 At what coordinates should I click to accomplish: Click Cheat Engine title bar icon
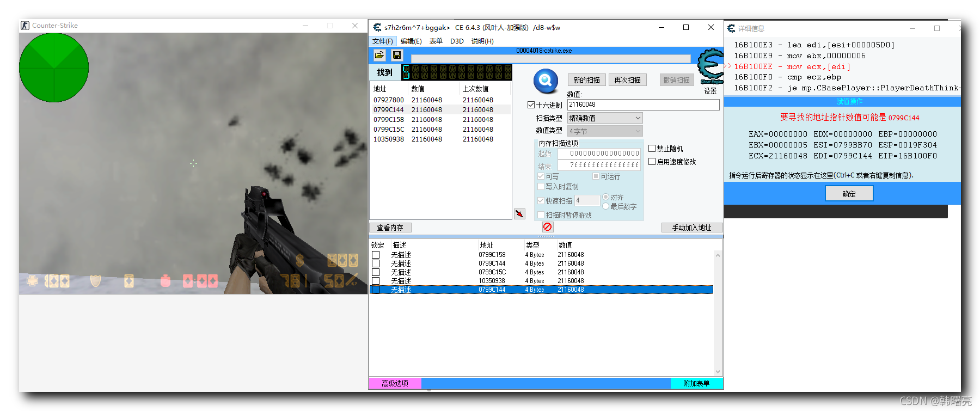point(377,27)
